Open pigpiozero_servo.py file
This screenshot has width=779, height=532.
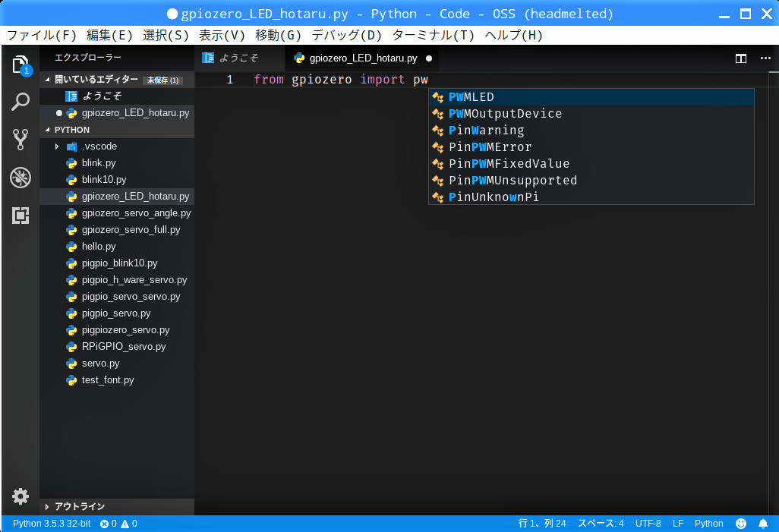pyautogui.click(x=117, y=330)
